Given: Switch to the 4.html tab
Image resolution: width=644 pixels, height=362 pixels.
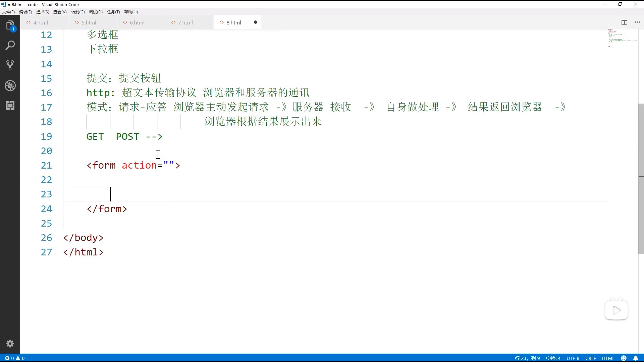Looking at the screenshot, I should click(x=40, y=22).
